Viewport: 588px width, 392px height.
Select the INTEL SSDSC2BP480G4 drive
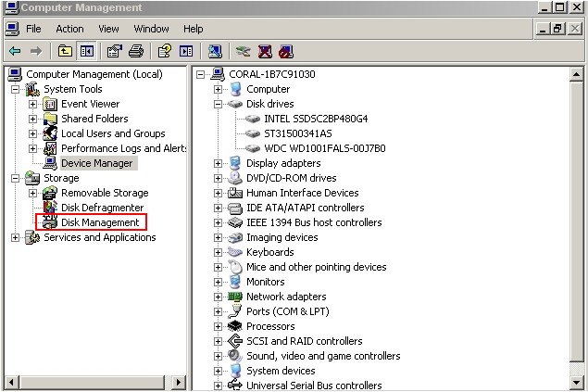(x=315, y=119)
